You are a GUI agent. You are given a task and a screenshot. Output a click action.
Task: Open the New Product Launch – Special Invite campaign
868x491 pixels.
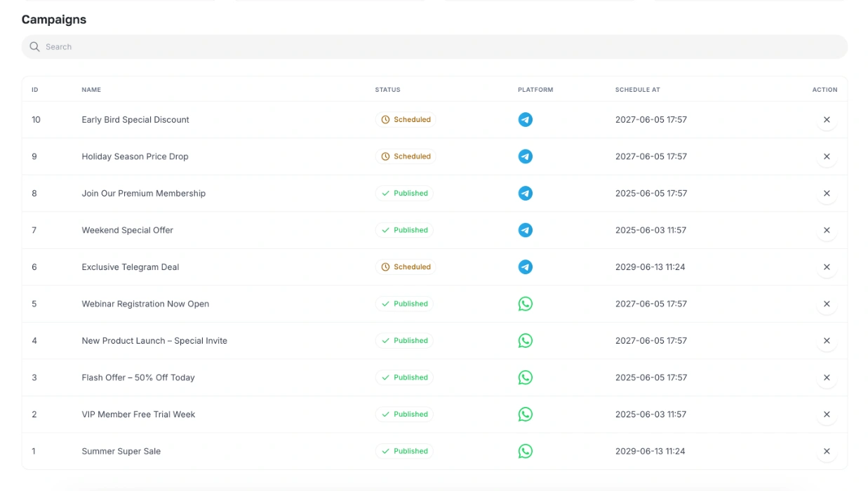click(x=154, y=341)
